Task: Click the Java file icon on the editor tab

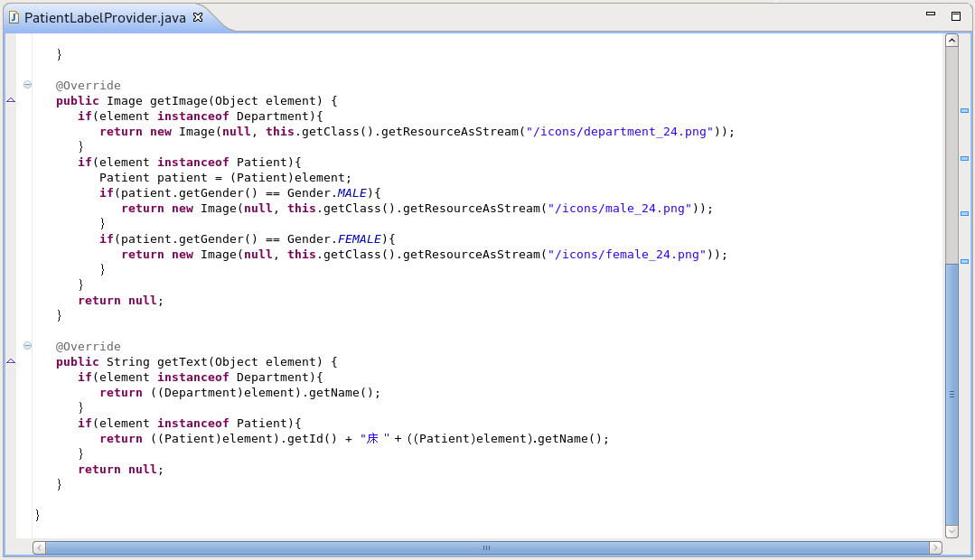Action: click(14, 17)
